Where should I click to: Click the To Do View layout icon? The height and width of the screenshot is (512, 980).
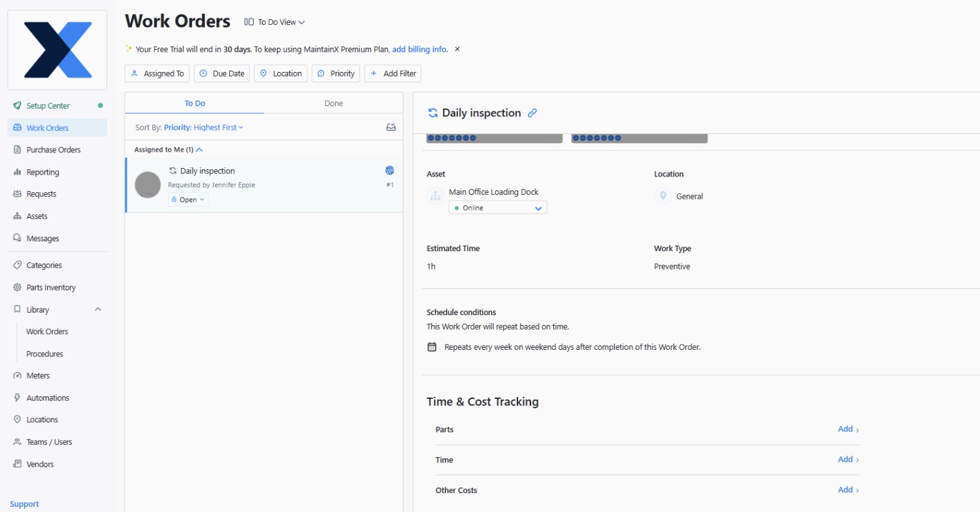[x=248, y=21]
